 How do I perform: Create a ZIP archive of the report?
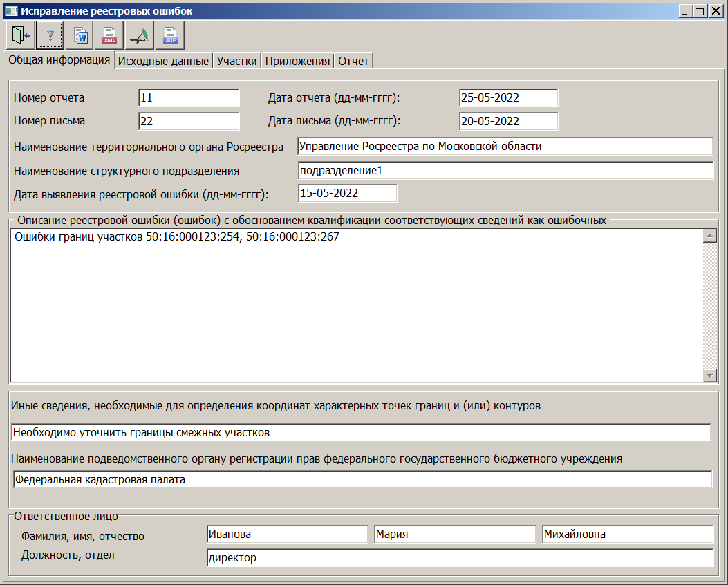tap(170, 35)
